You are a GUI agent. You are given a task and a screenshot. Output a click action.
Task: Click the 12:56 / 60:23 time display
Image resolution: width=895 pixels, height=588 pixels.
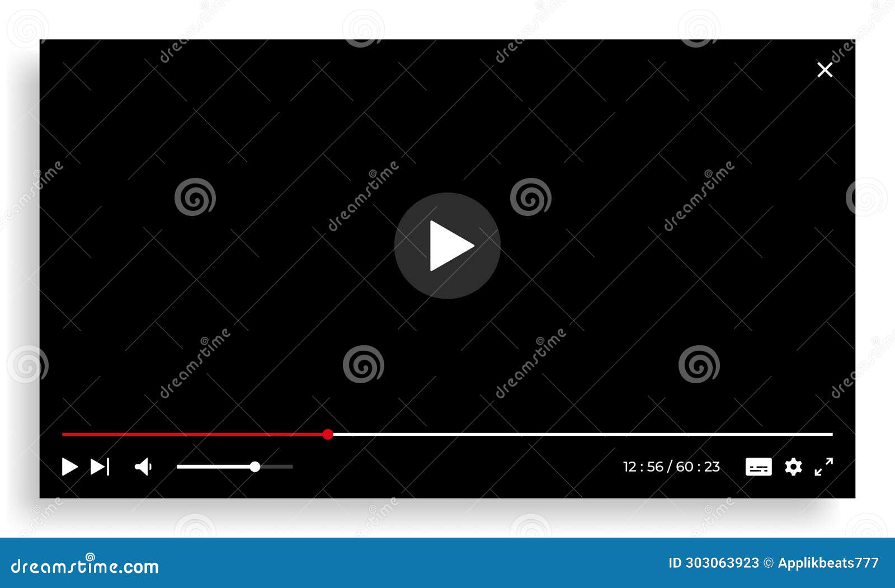click(x=671, y=466)
